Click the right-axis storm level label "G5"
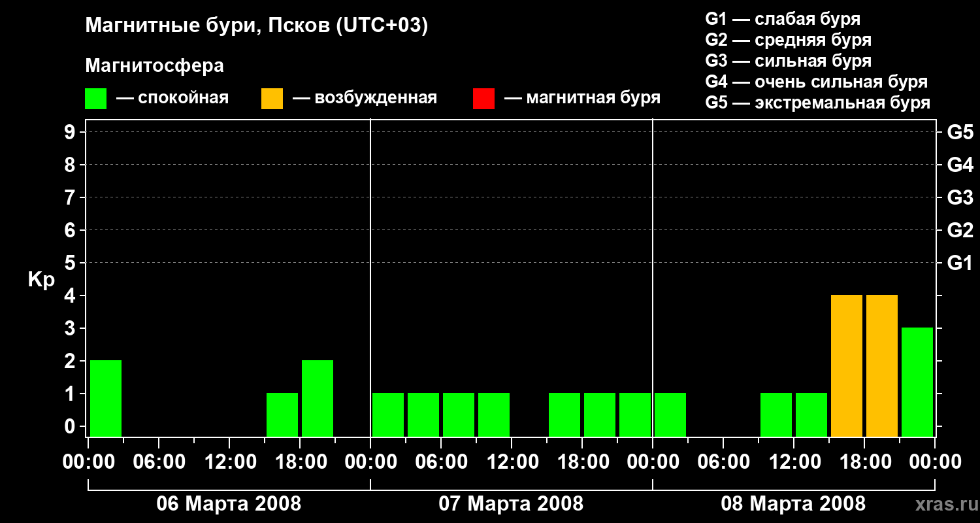 (x=960, y=132)
